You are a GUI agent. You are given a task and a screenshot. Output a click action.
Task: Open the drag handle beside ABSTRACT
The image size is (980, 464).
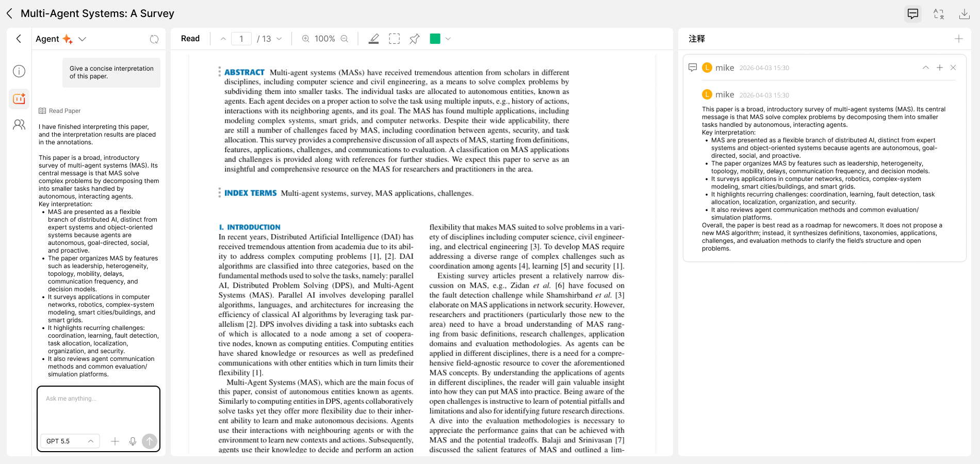220,72
